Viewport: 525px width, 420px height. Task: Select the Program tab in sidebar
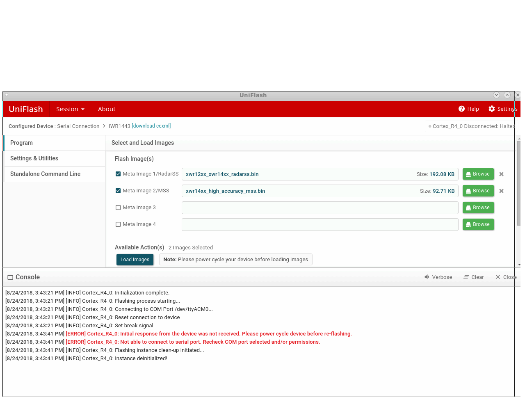pyautogui.click(x=55, y=143)
